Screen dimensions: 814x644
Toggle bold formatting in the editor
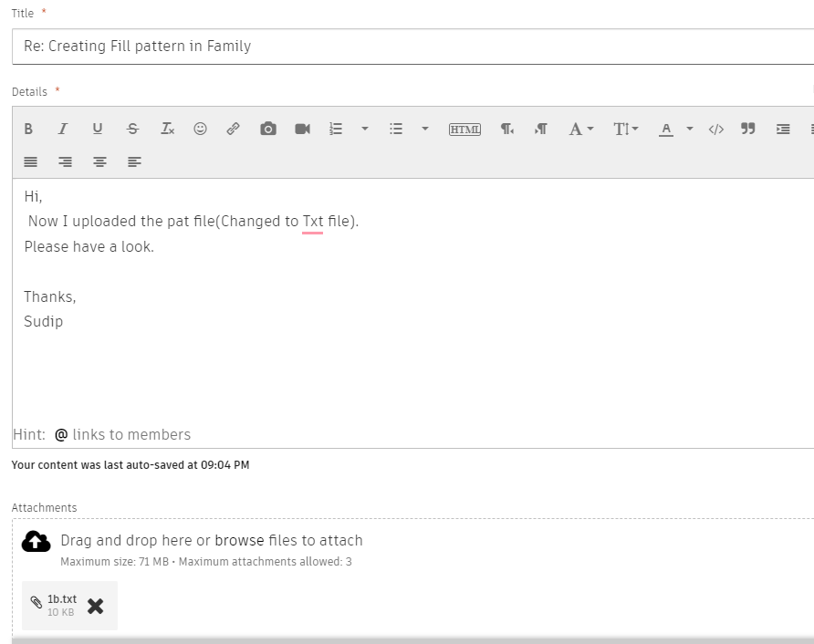pos(28,129)
